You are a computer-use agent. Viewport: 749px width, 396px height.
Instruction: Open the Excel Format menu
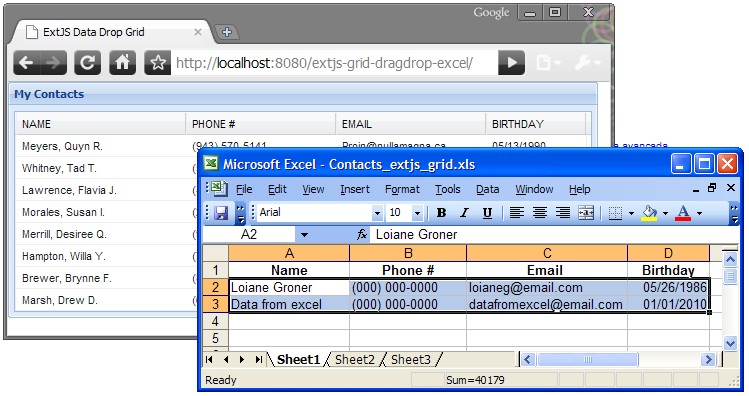pos(402,189)
